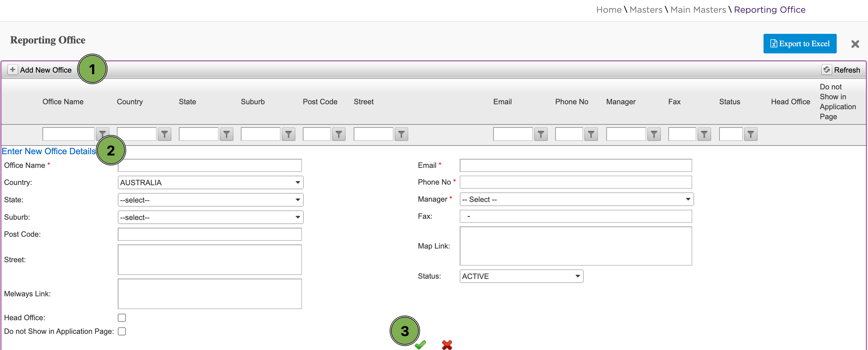Click Head Office column header
Image resolution: width=868 pixels, height=350 pixels.
point(790,101)
